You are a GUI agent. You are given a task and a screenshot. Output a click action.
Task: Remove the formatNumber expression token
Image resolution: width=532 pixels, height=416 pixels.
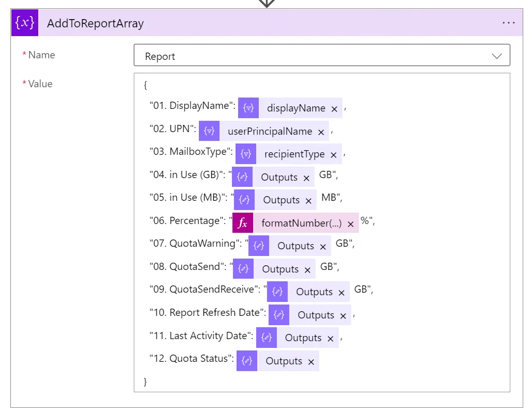tap(351, 224)
